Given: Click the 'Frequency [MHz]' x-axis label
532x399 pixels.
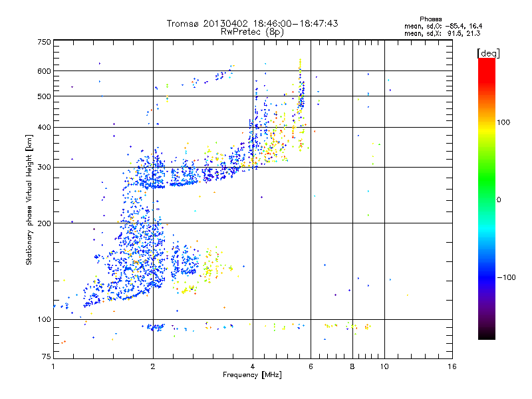Looking at the screenshot, I should click(x=252, y=375).
